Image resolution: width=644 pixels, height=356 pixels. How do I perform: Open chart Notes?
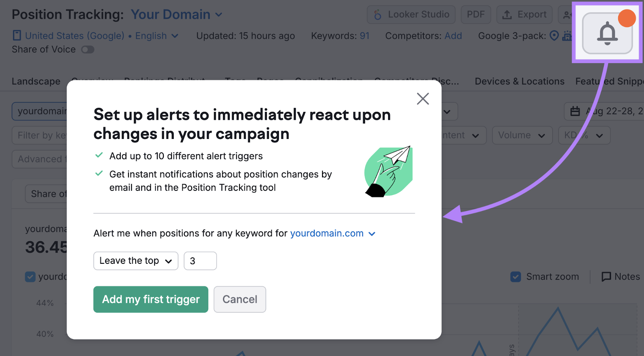621,277
